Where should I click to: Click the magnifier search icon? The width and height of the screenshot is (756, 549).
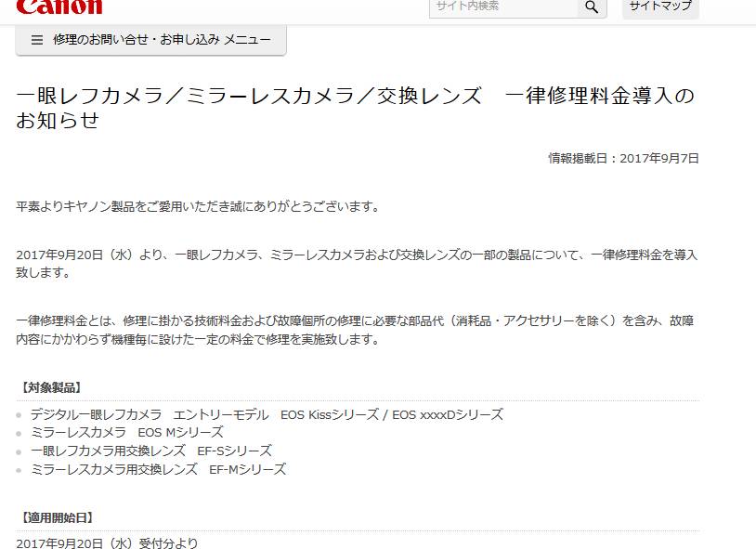click(592, 7)
